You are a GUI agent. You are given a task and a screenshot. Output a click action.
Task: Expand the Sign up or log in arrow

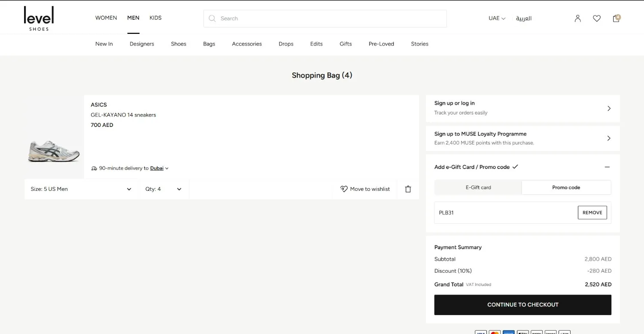[609, 108]
